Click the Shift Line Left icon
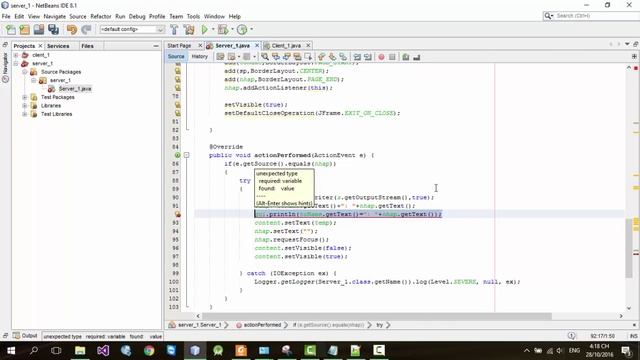Screen dimensions: 640x360 click(357, 57)
